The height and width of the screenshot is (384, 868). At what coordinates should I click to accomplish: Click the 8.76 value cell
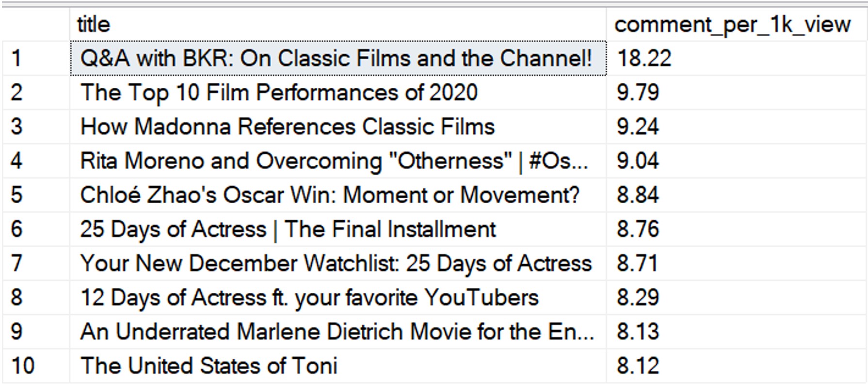coord(736,229)
